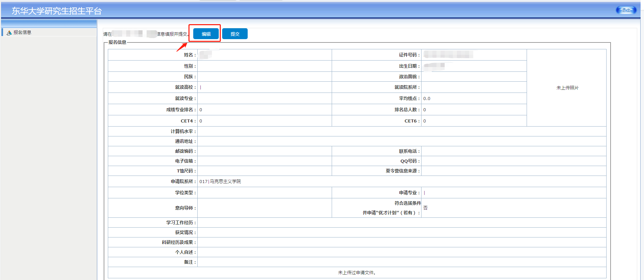This screenshot has height=280, width=644.
Task: Click the person icon beside 报名信息
Action: (9, 33)
